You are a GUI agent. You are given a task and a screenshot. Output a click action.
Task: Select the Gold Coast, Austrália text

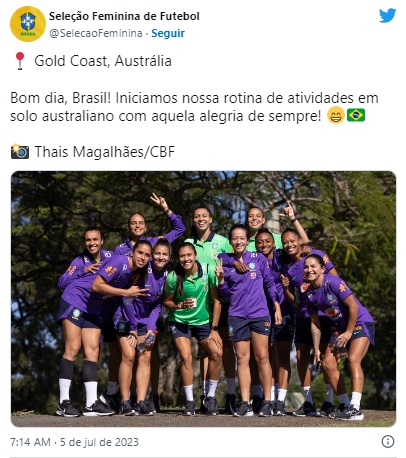103,61
